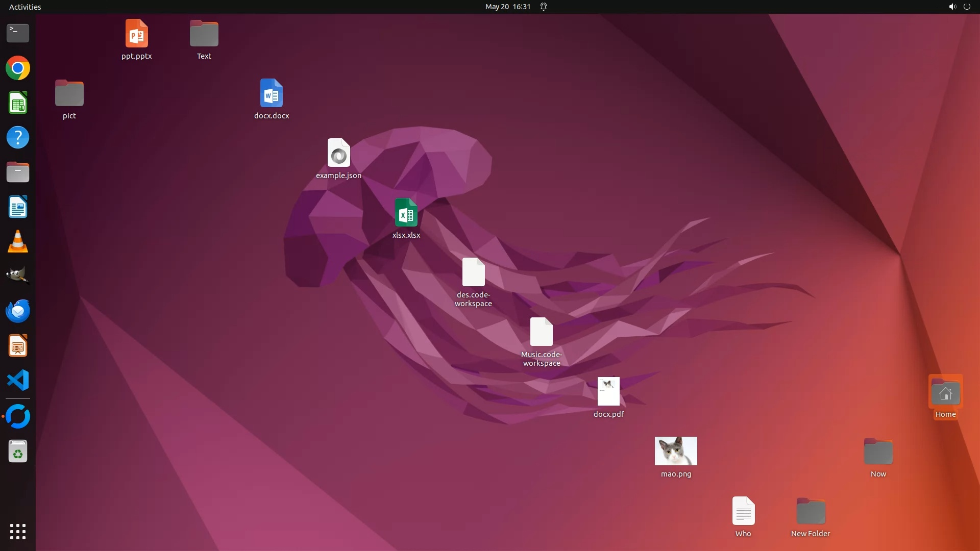Image resolution: width=980 pixels, height=551 pixels.
Task: Select the Home folder on desktop
Action: coord(945,393)
